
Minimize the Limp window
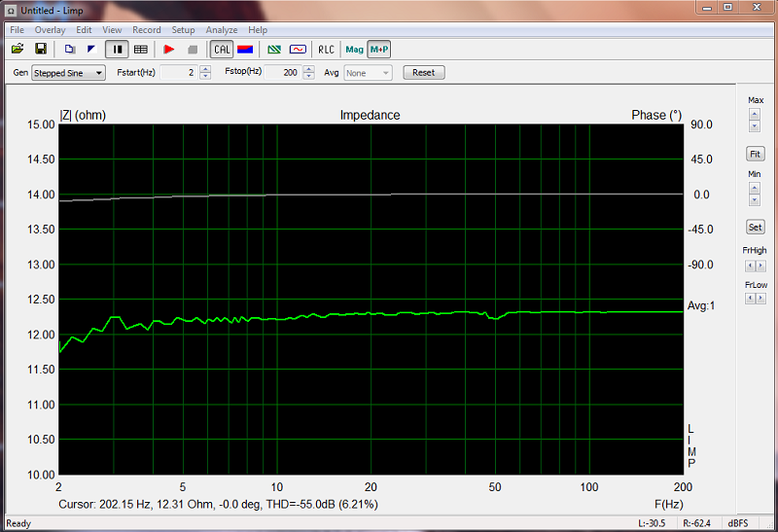point(707,8)
